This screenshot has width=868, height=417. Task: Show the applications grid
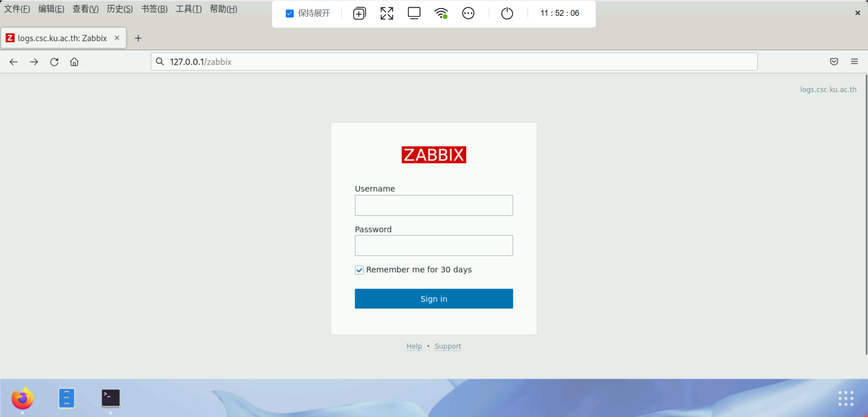(x=846, y=398)
